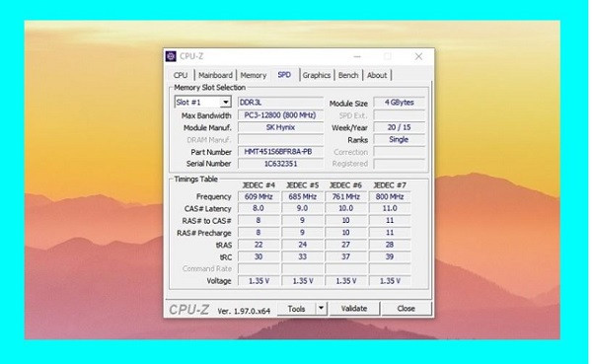Image resolution: width=592 pixels, height=364 pixels.
Task: Click the serial number 1C632351
Action: click(280, 164)
